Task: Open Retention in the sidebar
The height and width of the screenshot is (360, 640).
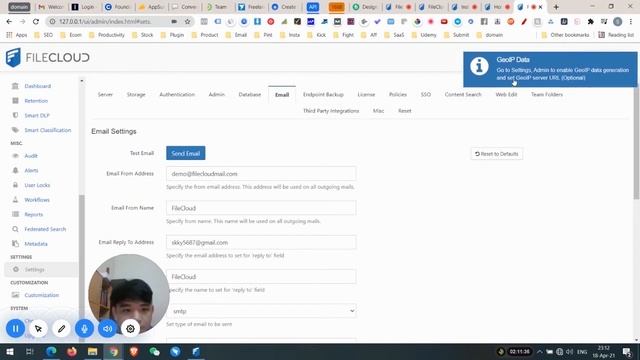Action: (36, 101)
